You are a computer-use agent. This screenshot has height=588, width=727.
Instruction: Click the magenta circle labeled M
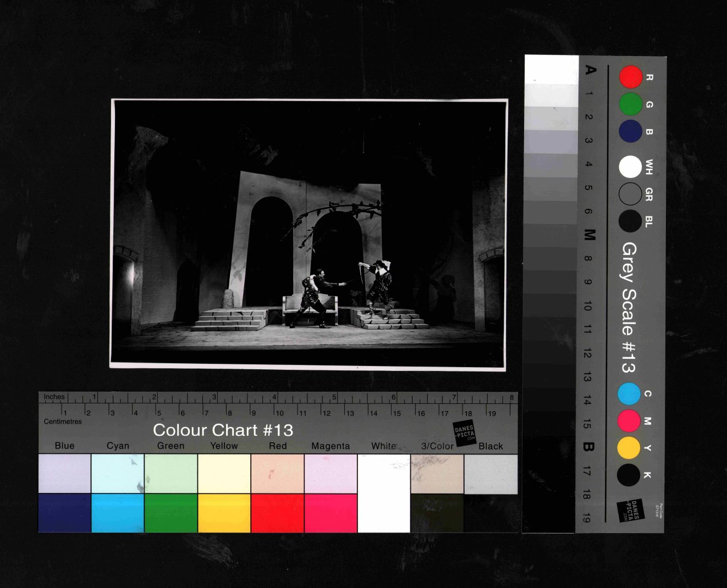[629, 421]
